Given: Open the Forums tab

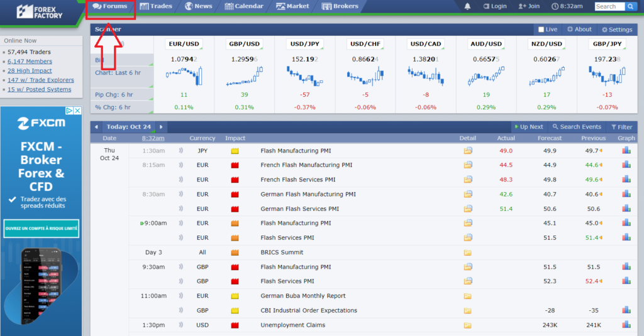Looking at the screenshot, I should [110, 6].
